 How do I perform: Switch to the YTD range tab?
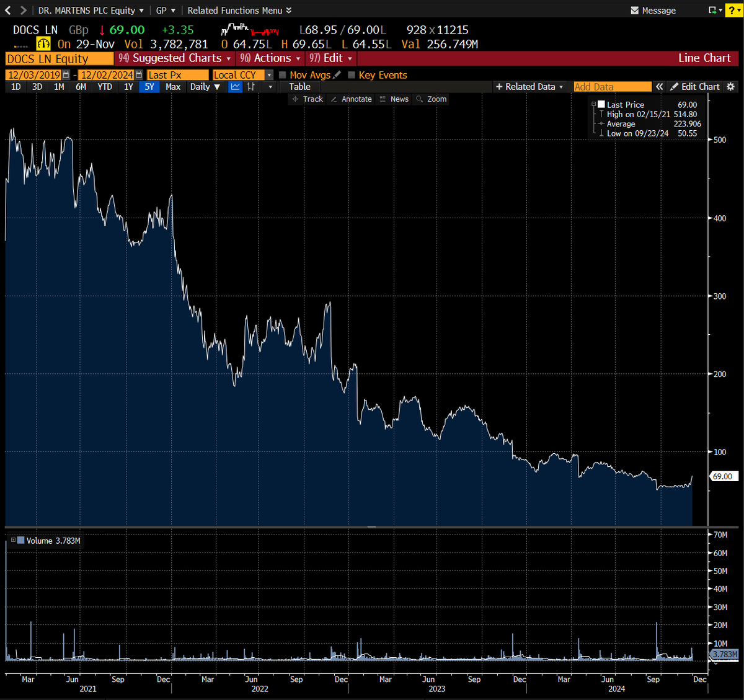[104, 87]
